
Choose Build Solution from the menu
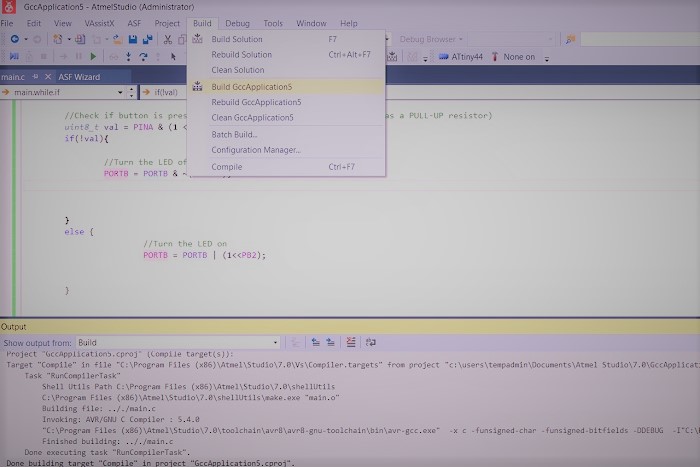tap(286, 39)
